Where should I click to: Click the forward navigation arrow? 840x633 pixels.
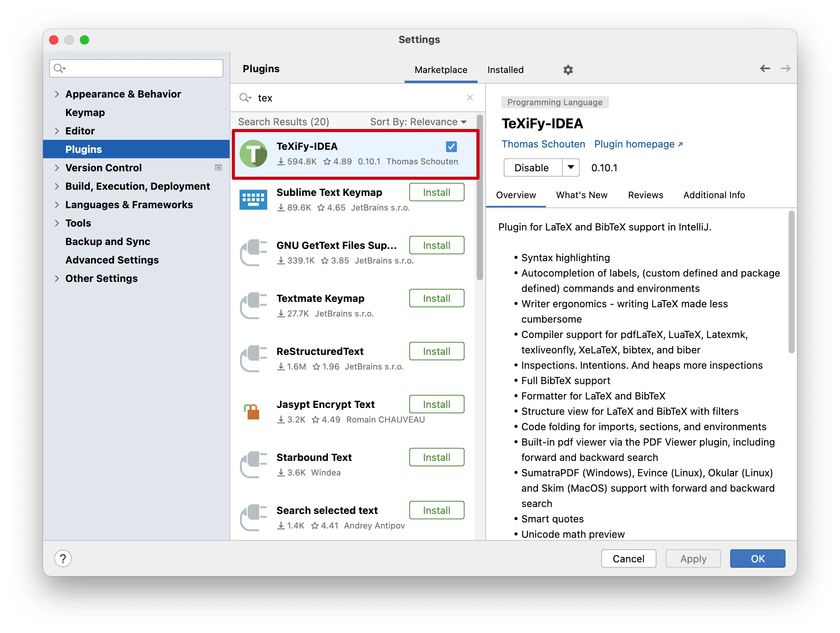pyautogui.click(x=785, y=68)
